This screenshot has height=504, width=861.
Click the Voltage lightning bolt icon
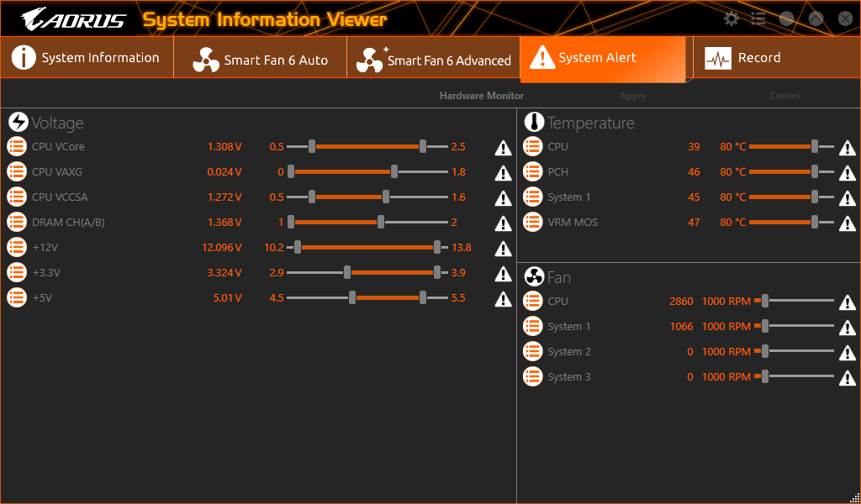point(18,122)
